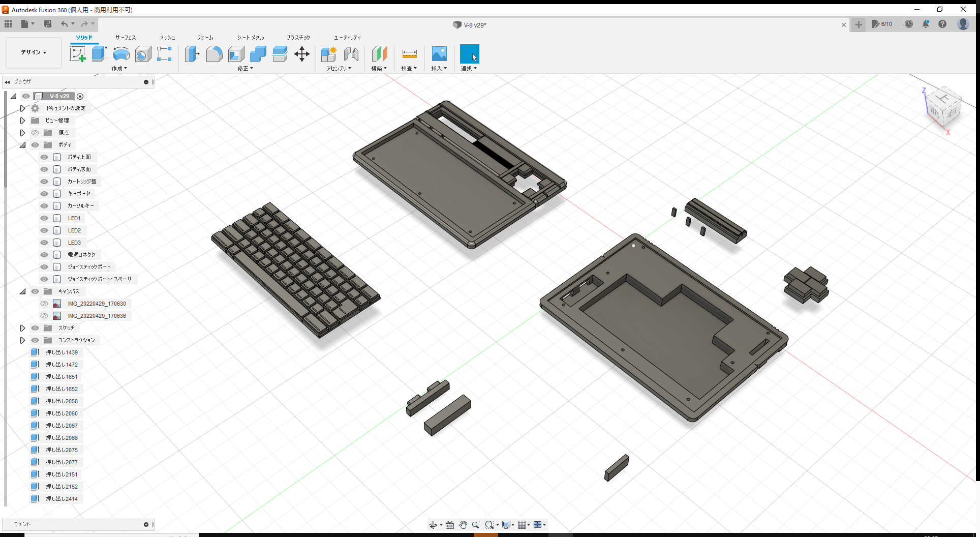Hide the LED1 body with its eye icon

click(x=44, y=218)
